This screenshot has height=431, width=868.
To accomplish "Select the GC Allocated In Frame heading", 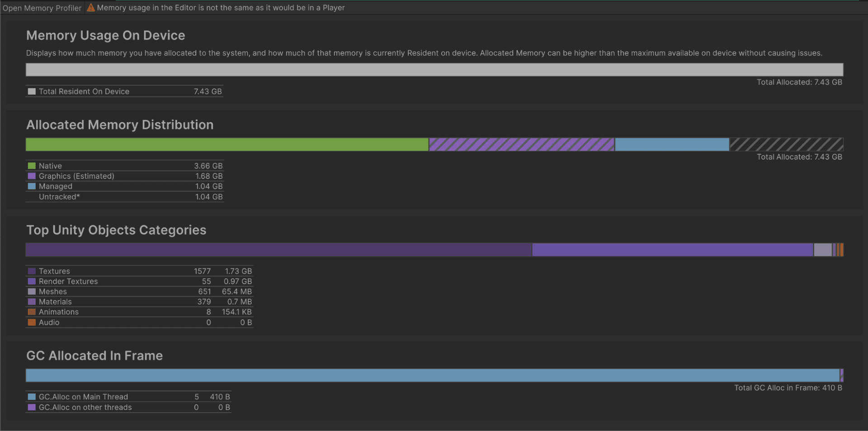I will pos(94,355).
